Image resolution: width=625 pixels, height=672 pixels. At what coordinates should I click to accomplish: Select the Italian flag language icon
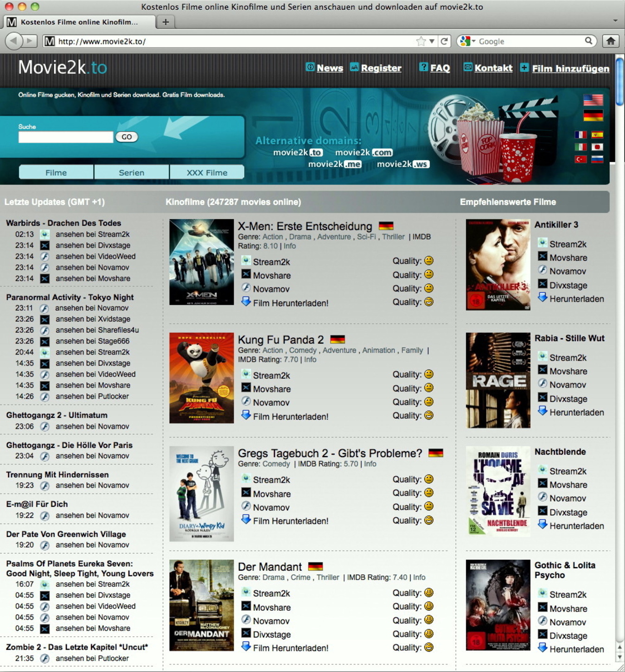tap(580, 147)
